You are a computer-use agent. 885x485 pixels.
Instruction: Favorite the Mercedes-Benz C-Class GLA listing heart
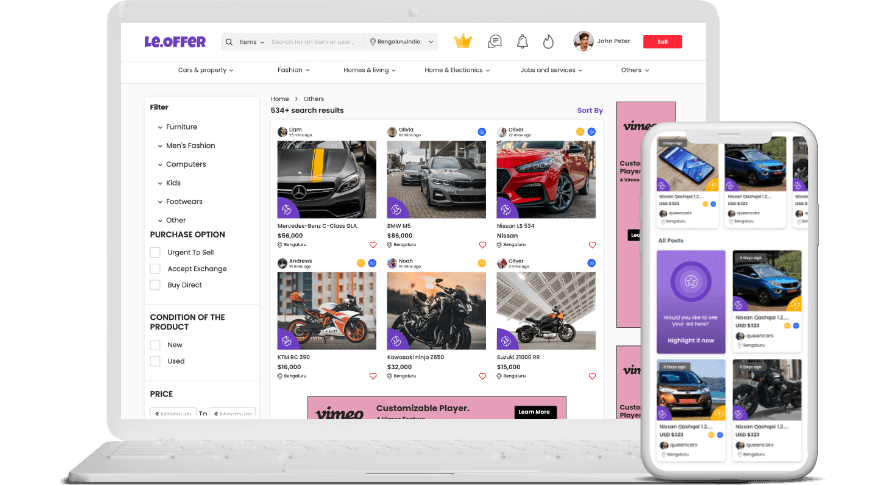coord(373,245)
